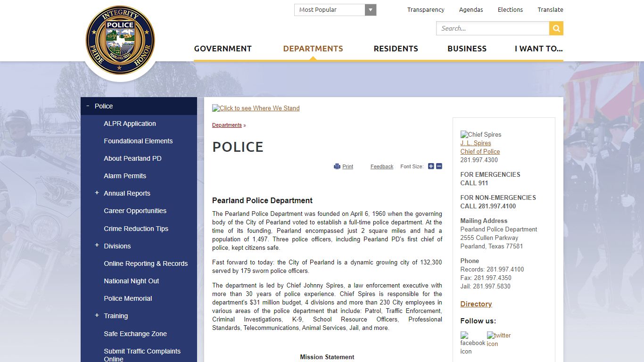Open About Pearland PD sidebar link
The height and width of the screenshot is (362, 644).
click(x=132, y=158)
